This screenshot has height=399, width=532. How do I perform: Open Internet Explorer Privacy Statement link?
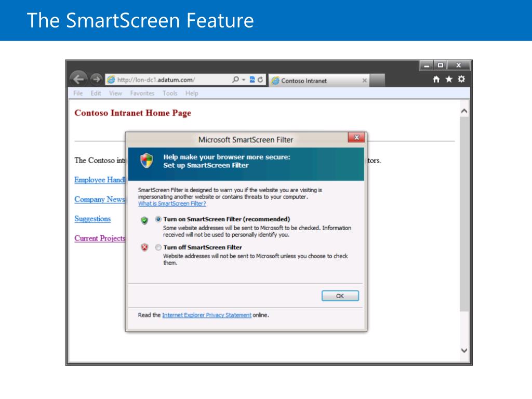[207, 315]
